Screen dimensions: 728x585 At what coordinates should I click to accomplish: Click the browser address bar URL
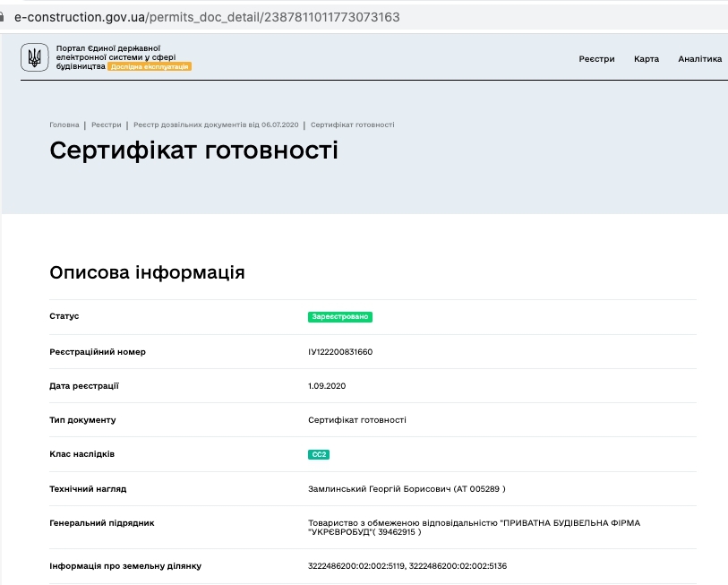click(207, 17)
